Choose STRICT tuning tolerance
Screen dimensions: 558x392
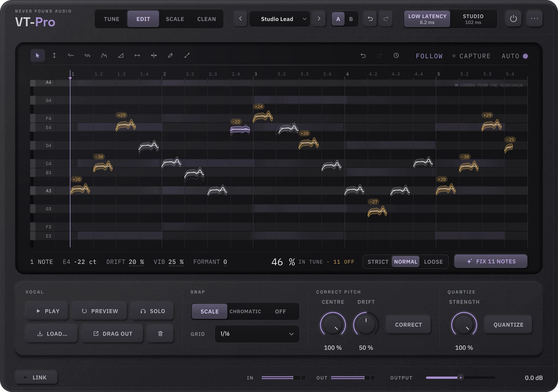pyautogui.click(x=378, y=262)
